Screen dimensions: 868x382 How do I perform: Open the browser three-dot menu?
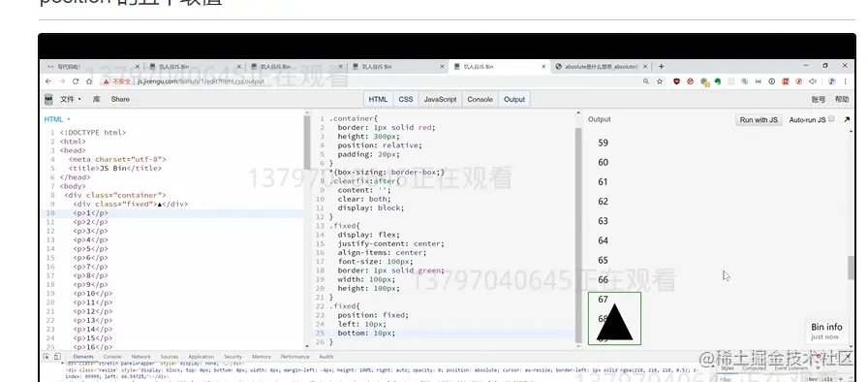[x=846, y=81]
